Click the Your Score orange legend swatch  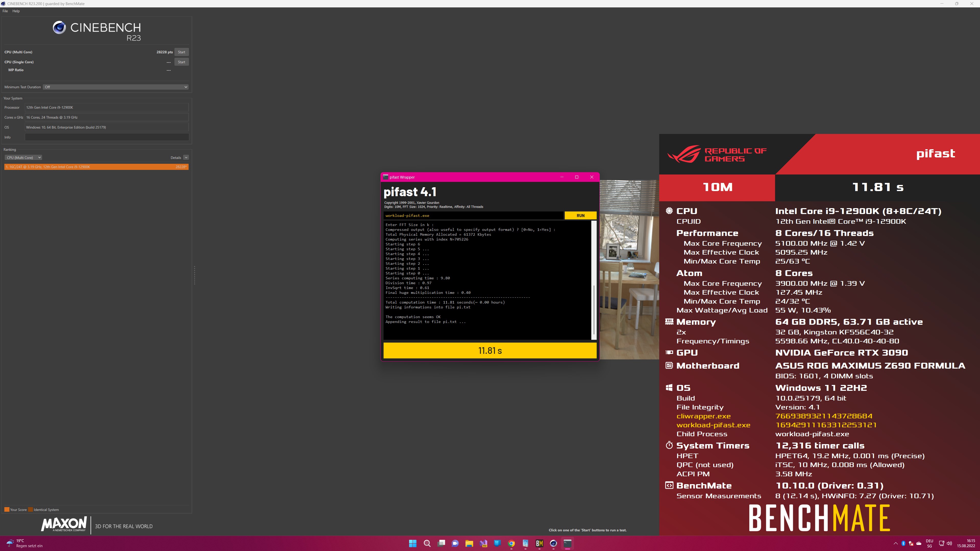pos(6,510)
